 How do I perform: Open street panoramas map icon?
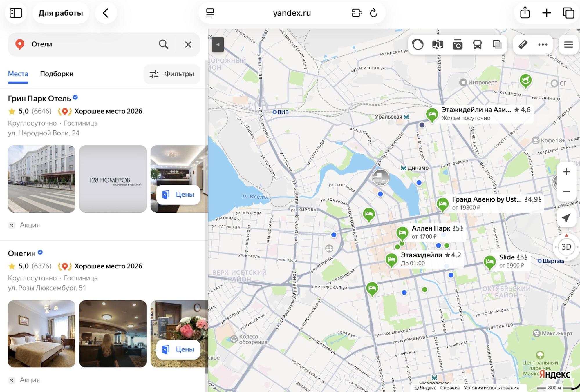[x=438, y=45]
